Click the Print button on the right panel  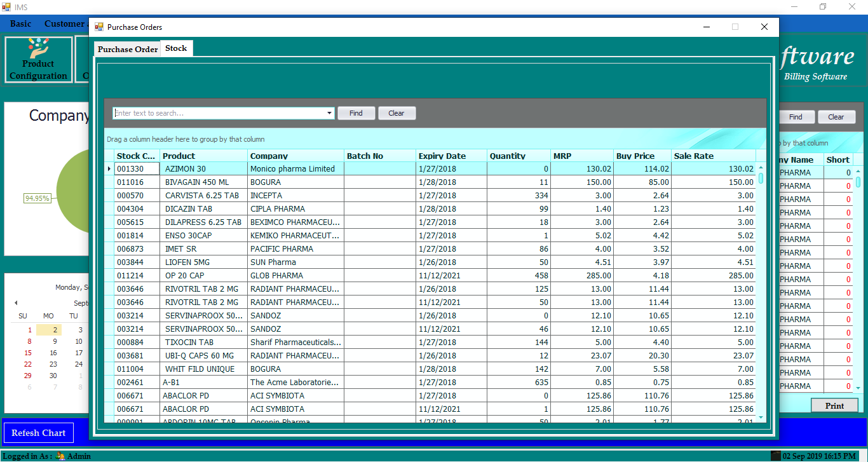[x=834, y=405]
